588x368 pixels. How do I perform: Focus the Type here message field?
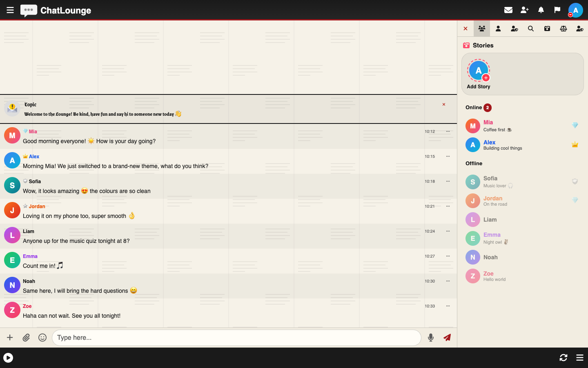pyautogui.click(x=236, y=338)
